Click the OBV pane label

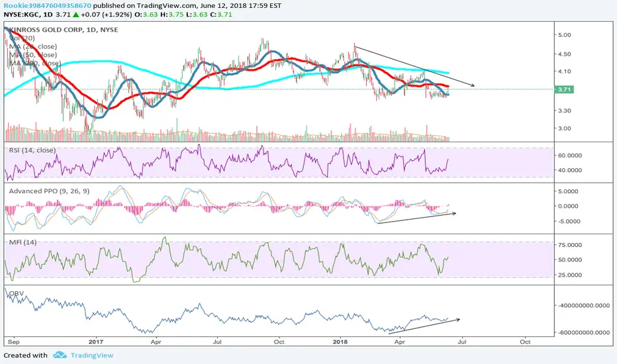click(17, 294)
